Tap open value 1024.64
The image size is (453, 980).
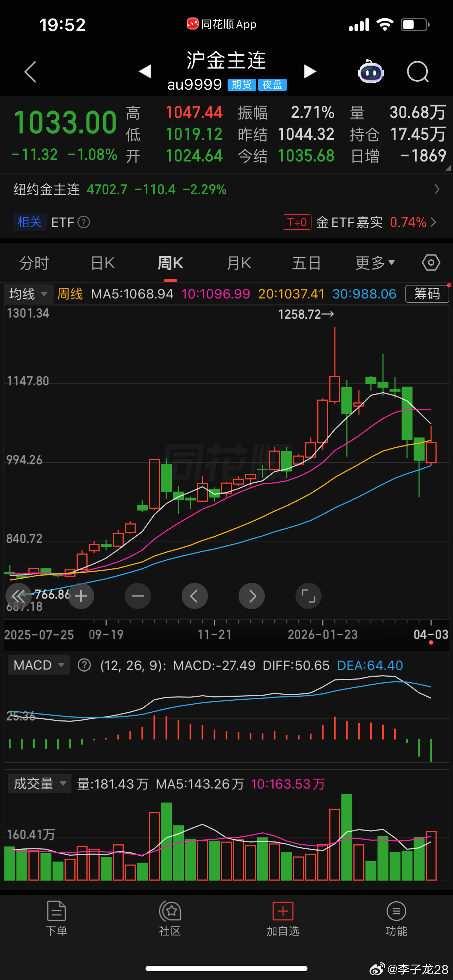pyautogui.click(x=194, y=156)
